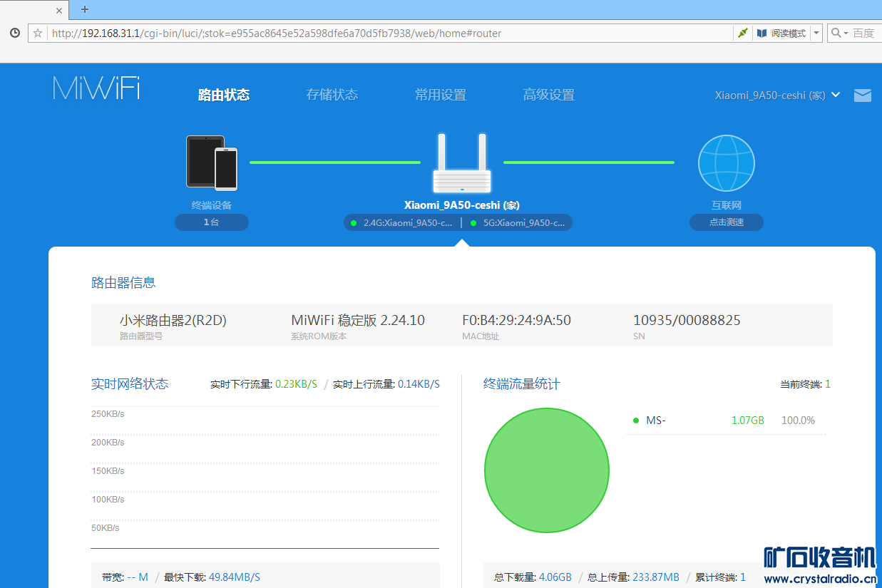Expand the search engine selector dropdown
Viewport: 882px width, 588px height.
click(x=840, y=33)
